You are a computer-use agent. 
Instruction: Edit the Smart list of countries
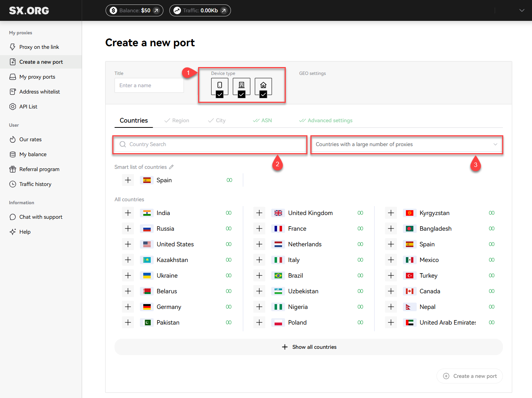coord(172,167)
